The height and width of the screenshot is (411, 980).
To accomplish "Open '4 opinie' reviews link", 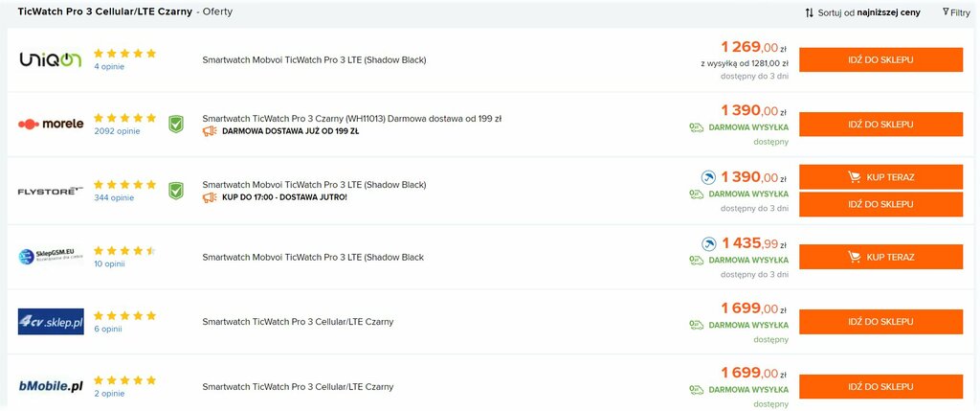I will click(x=109, y=67).
